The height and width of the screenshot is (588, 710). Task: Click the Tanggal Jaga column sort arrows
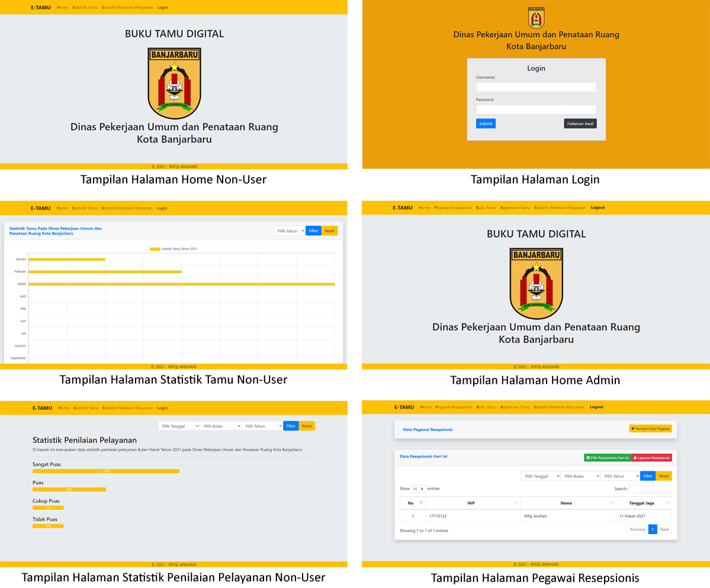pos(667,503)
